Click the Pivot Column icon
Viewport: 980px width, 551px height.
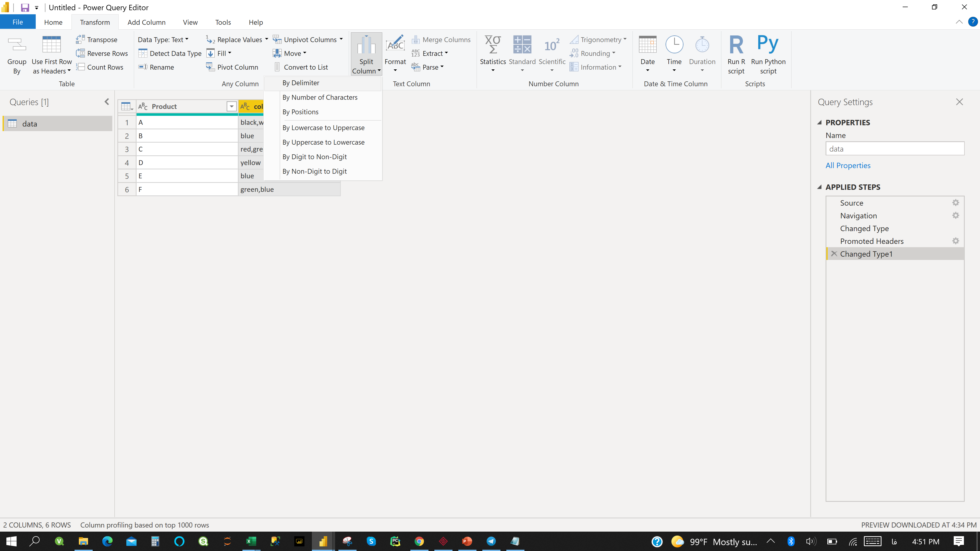pos(210,67)
